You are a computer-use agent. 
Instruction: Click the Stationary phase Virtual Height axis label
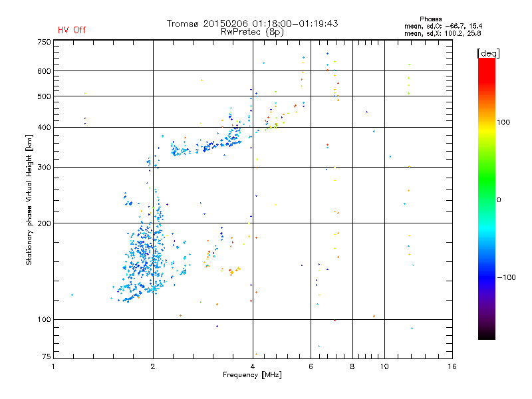(x=29, y=200)
